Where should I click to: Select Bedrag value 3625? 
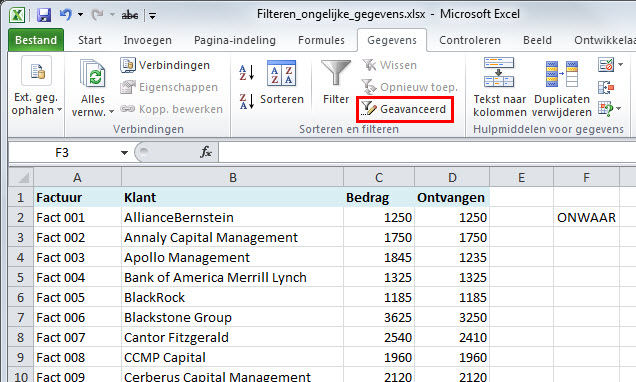point(379,317)
